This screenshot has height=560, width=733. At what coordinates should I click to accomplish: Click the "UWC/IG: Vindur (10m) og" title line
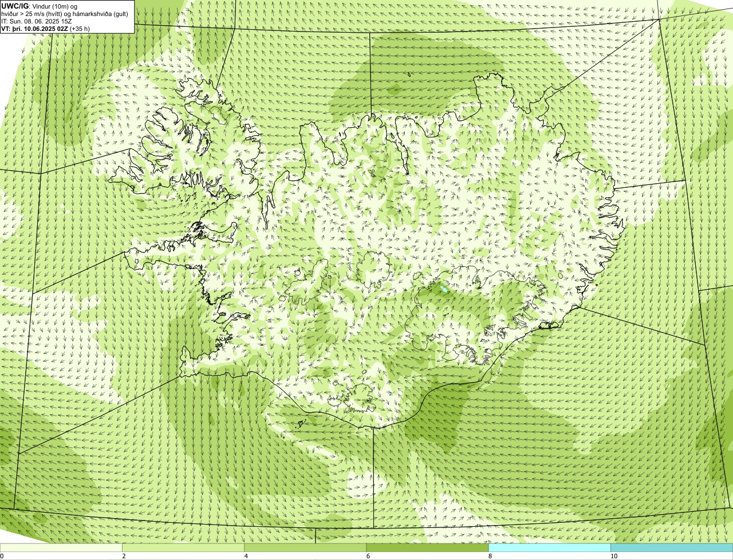40,6
